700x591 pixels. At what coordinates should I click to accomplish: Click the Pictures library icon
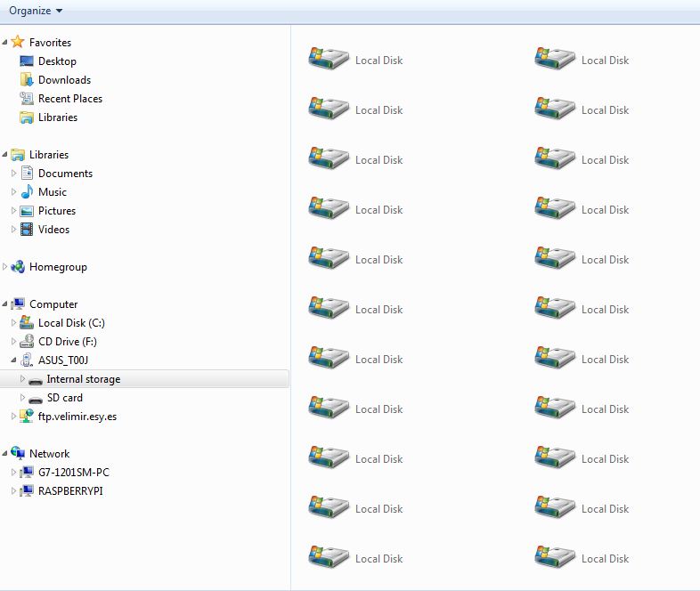tap(27, 211)
